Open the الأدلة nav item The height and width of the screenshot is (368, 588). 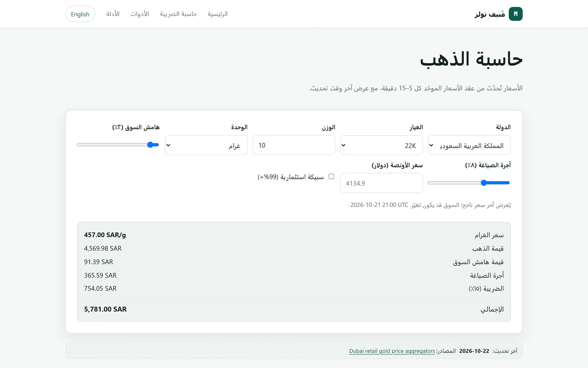coord(113,14)
